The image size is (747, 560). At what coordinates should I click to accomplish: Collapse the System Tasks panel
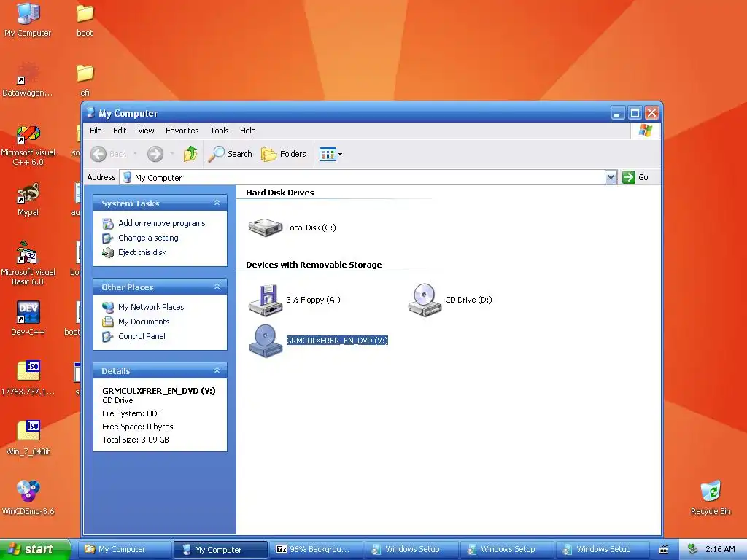[x=217, y=203]
